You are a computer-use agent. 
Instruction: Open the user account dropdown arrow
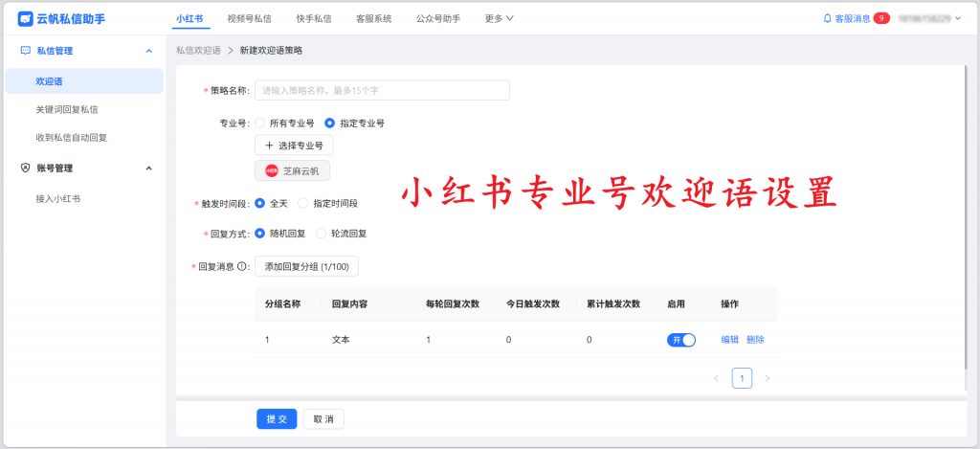958,19
